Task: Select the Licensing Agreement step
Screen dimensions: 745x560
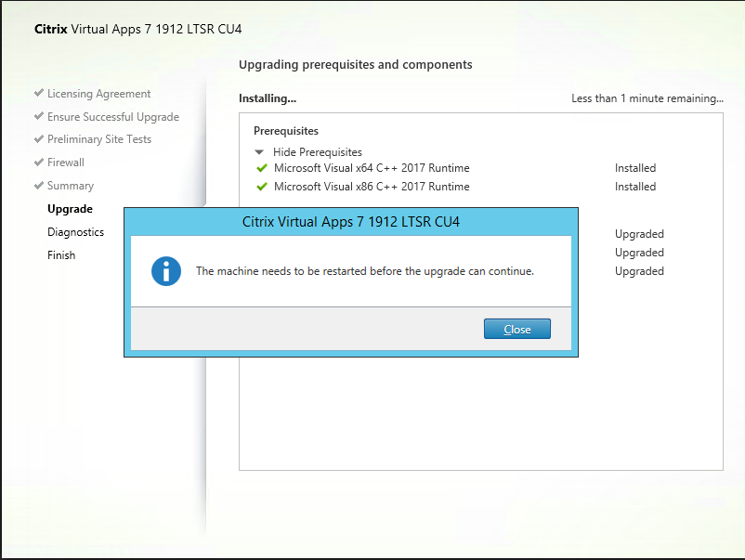Action: tap(98, 94)
